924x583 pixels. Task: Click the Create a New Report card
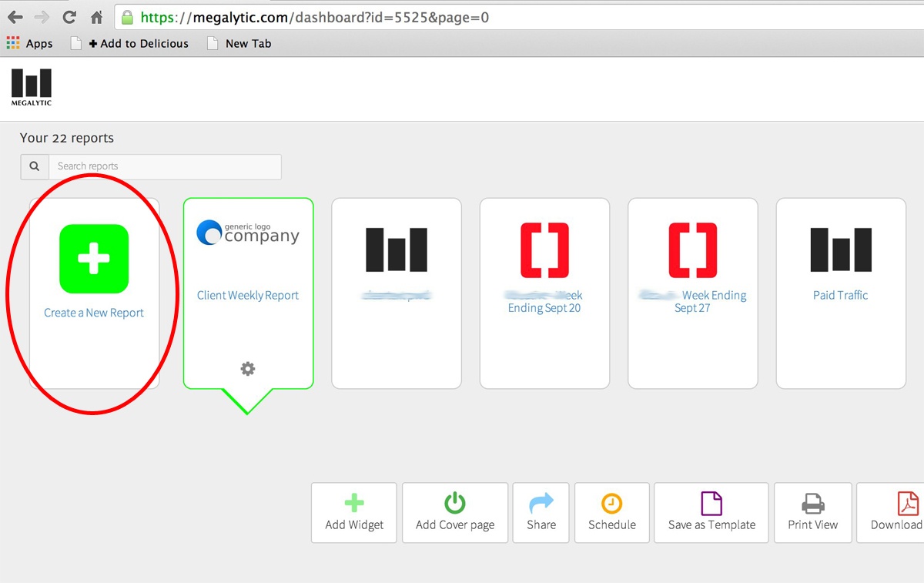coord(94,293)
